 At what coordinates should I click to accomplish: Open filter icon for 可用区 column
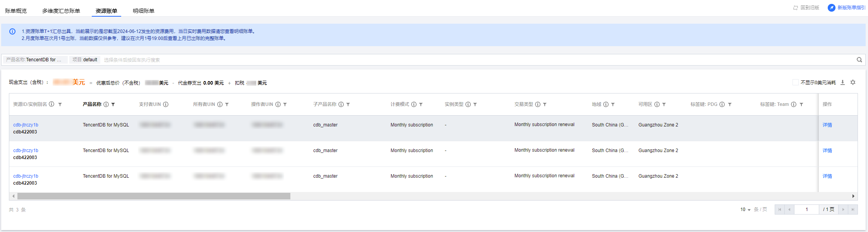pyautogui.click(x=664, y=104)
